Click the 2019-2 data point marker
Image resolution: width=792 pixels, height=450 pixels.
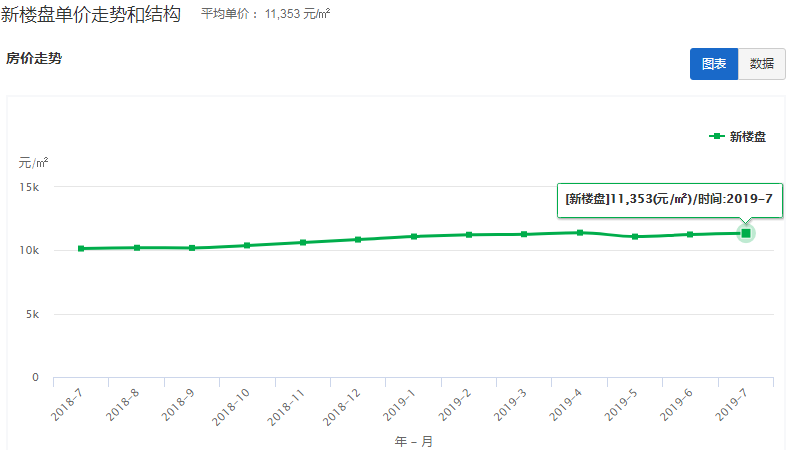pos(469,235)
